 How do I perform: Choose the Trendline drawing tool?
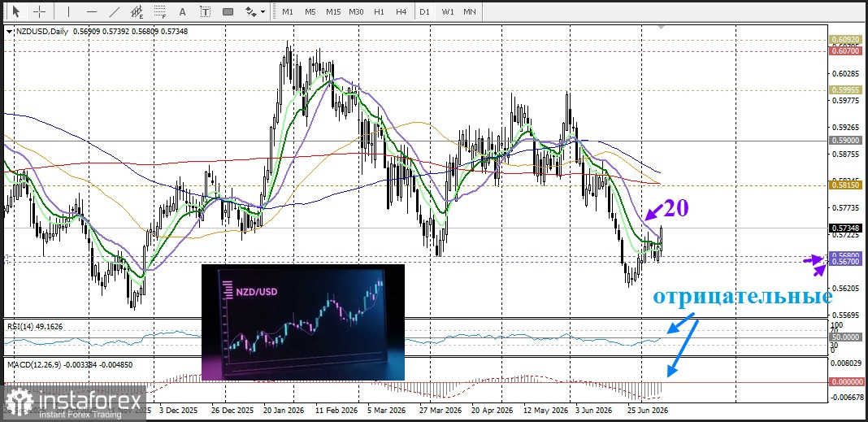[x=115, y=11]
